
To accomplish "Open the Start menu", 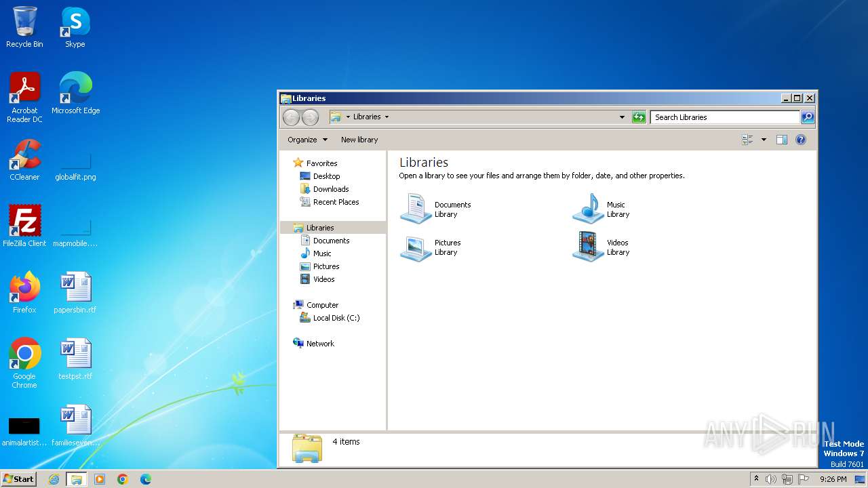I will coord(19,479).
